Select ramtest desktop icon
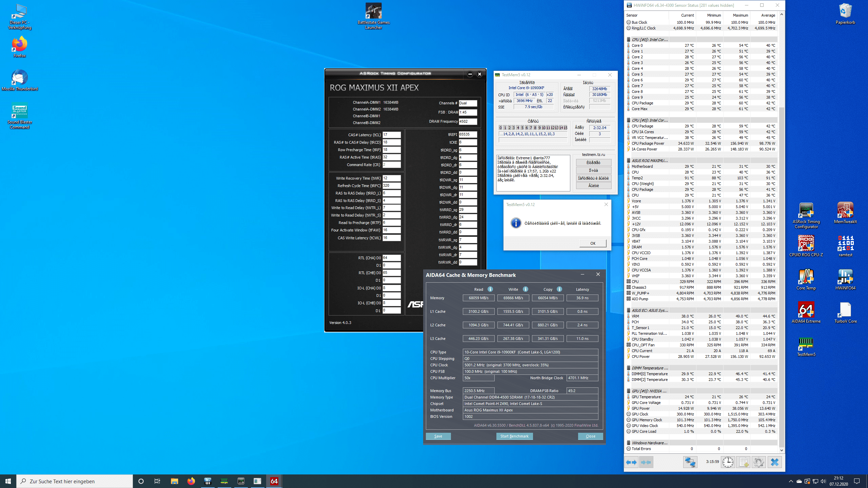 pyautogui.click(x=845, y=246)
